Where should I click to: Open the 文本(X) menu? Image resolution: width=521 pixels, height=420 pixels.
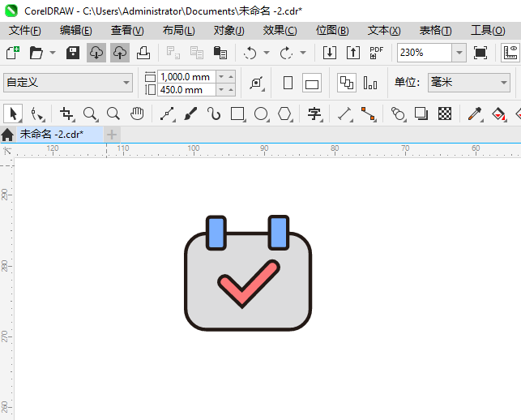[x=384, y=31]
